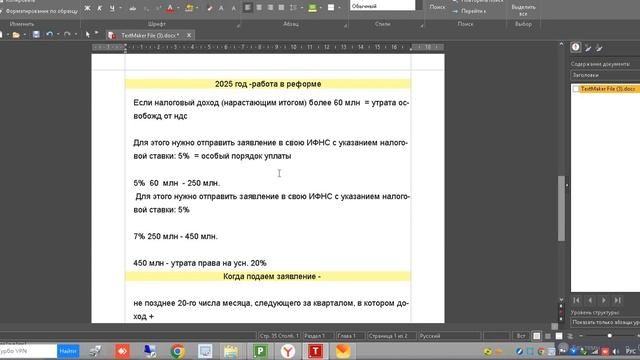The height and width of the screenshot is (360, 640).
Task: Center the paragraph
Action: [259, 7]
